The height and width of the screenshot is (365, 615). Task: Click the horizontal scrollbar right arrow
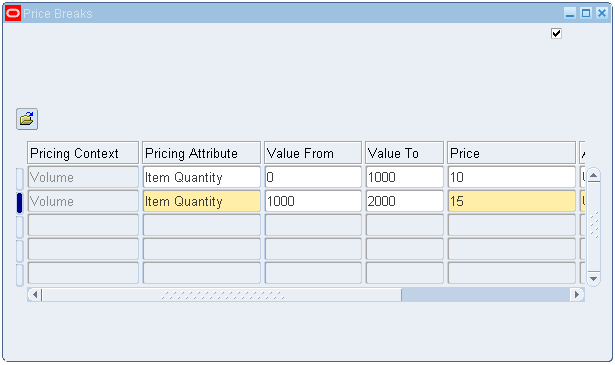(x=577, y=294)
